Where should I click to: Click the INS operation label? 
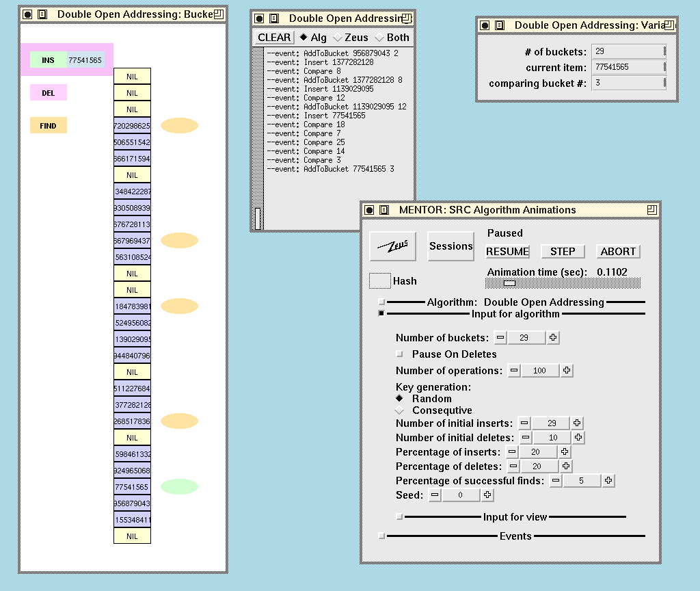49,60
